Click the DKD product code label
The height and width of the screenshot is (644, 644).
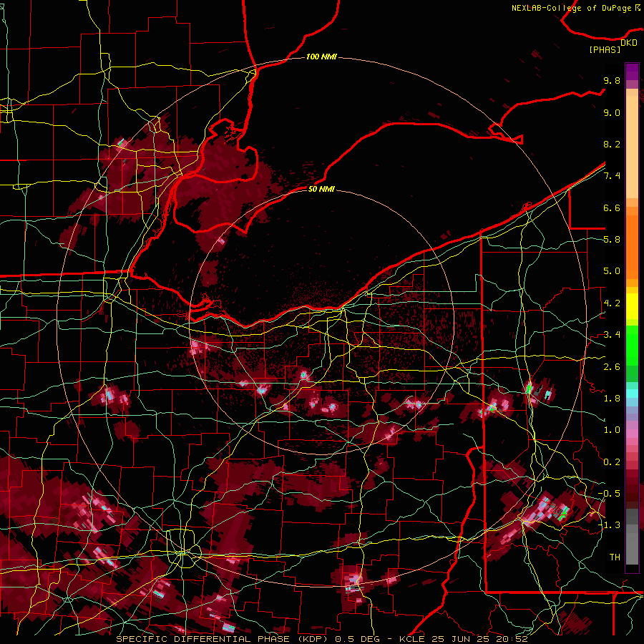(x=629, y=42)
